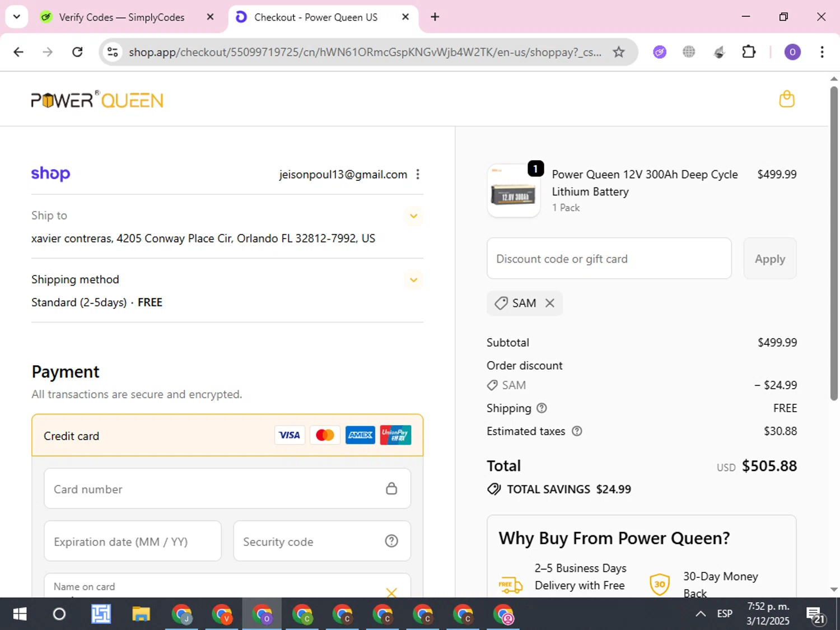Expand the Ship to section

[413, 216]
